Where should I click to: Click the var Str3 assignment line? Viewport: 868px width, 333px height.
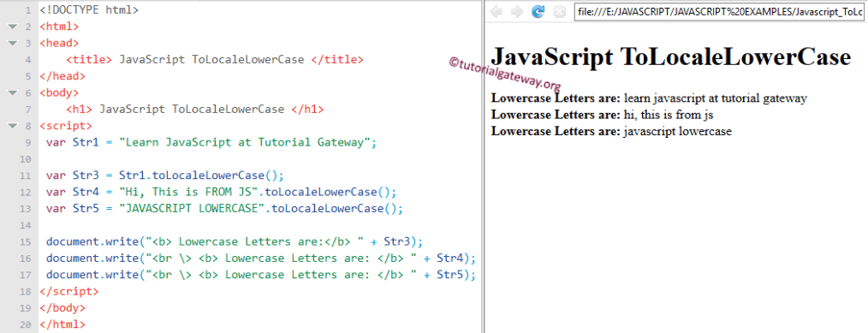pos(165,175)
